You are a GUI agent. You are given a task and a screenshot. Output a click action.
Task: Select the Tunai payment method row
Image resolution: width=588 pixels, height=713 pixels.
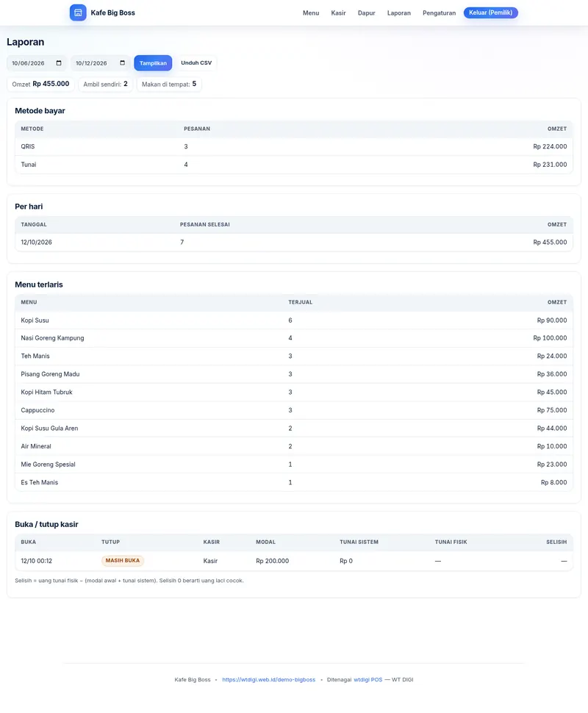coord(294,165)
